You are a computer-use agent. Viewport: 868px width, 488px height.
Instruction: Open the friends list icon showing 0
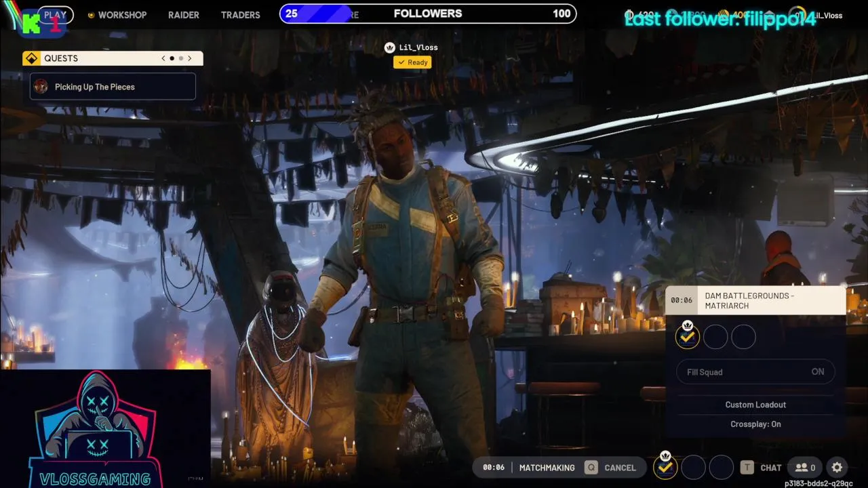(806, 468)
